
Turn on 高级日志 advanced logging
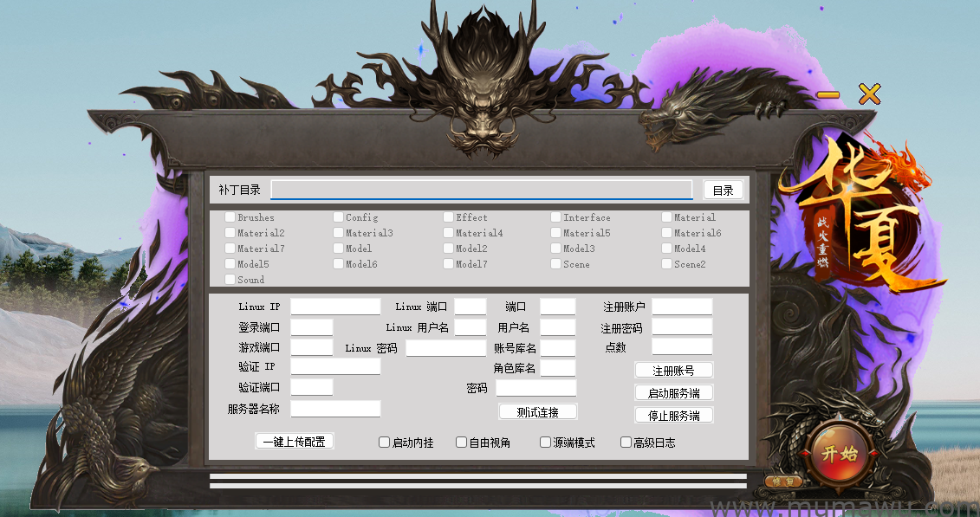[626, 443]
